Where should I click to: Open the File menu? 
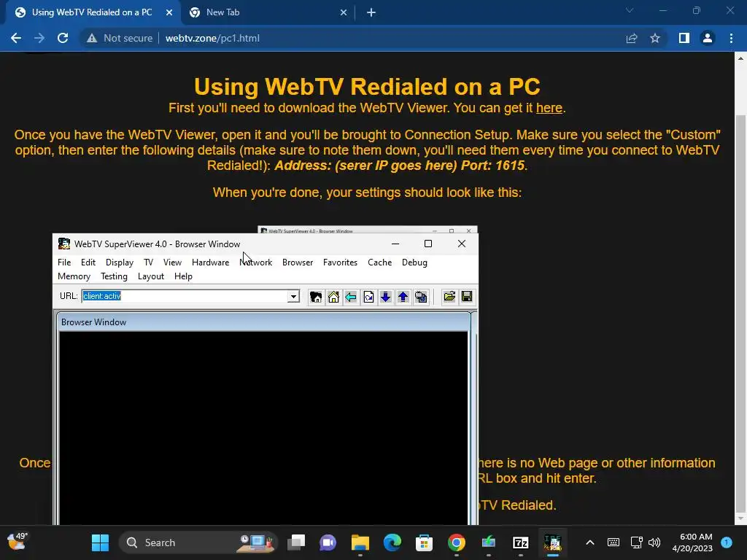64,262
